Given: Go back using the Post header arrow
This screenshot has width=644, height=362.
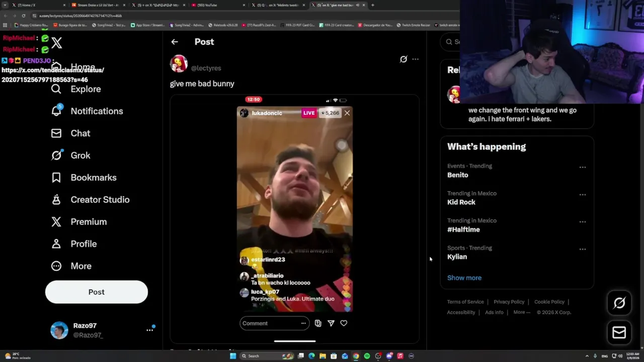Looking at the screenshot, I should click(175, 42).
